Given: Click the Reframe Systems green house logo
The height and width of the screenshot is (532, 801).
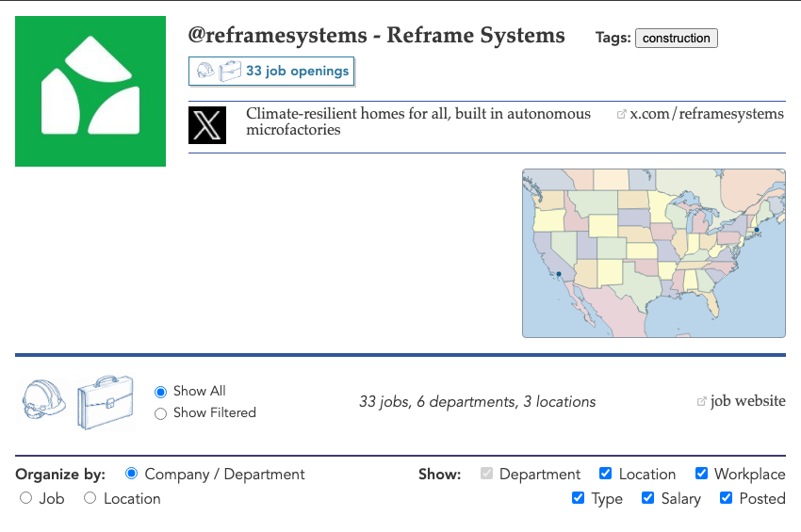Looking at the screenshot, I should tap(90, 91).
